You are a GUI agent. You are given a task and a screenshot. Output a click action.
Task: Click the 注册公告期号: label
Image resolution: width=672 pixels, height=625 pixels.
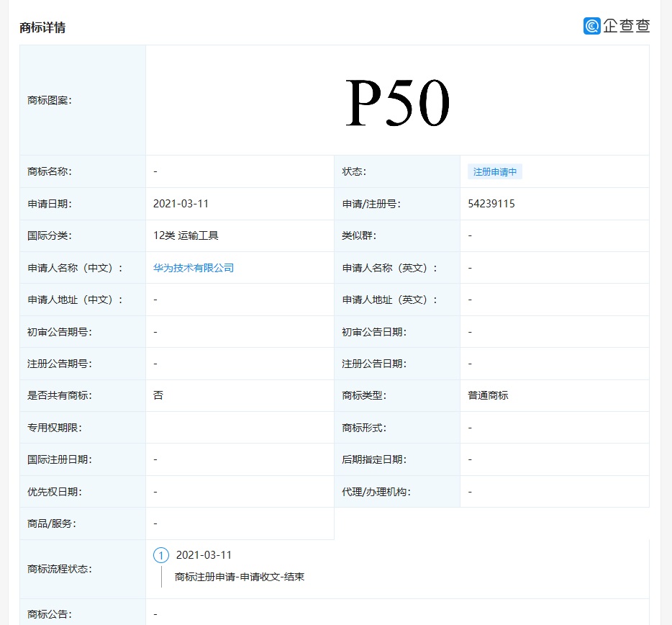(60, 364)
